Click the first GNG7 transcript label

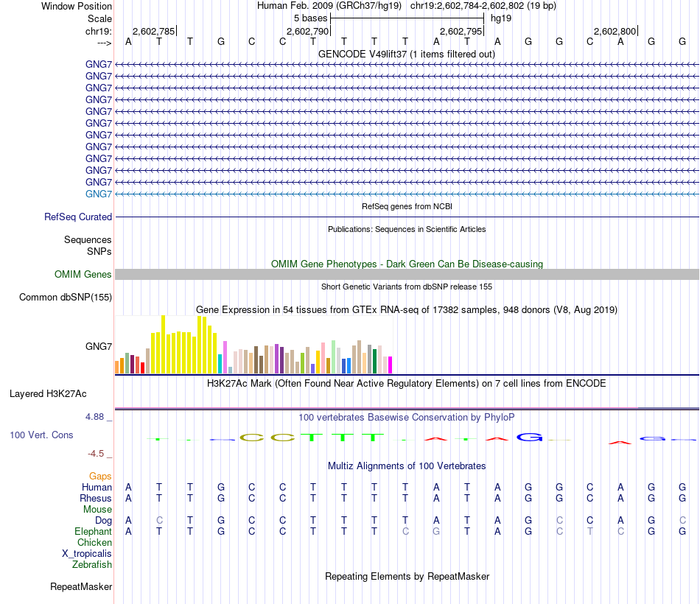coord(98,64)
